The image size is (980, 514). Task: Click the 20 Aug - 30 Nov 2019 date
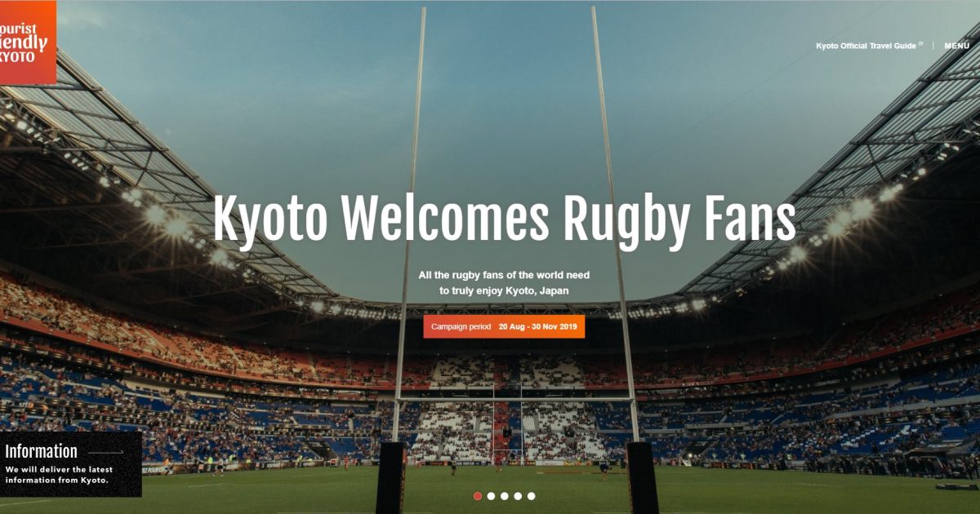tap(538, 326)
